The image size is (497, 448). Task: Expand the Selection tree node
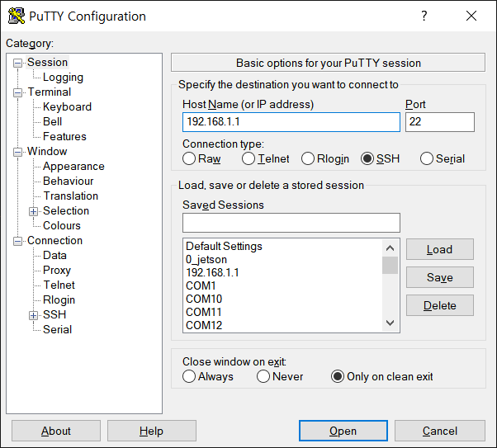click(x=33, y=211)
